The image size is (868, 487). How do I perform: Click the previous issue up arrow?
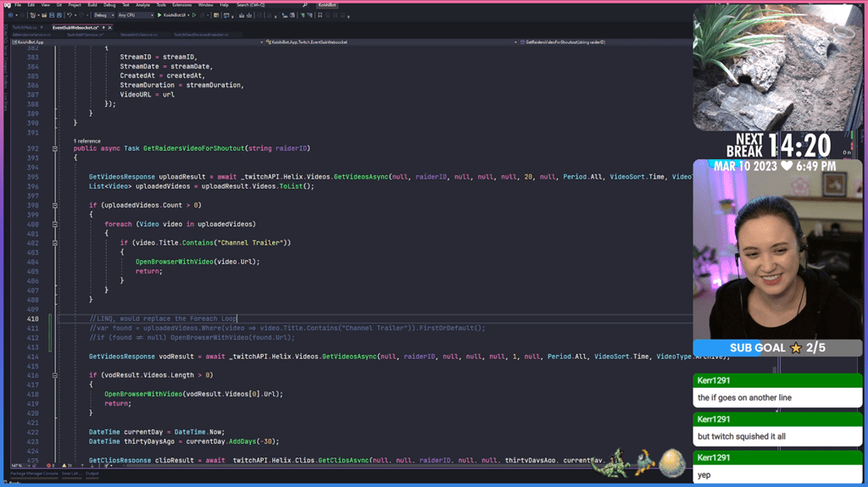[x=82, y=466]
